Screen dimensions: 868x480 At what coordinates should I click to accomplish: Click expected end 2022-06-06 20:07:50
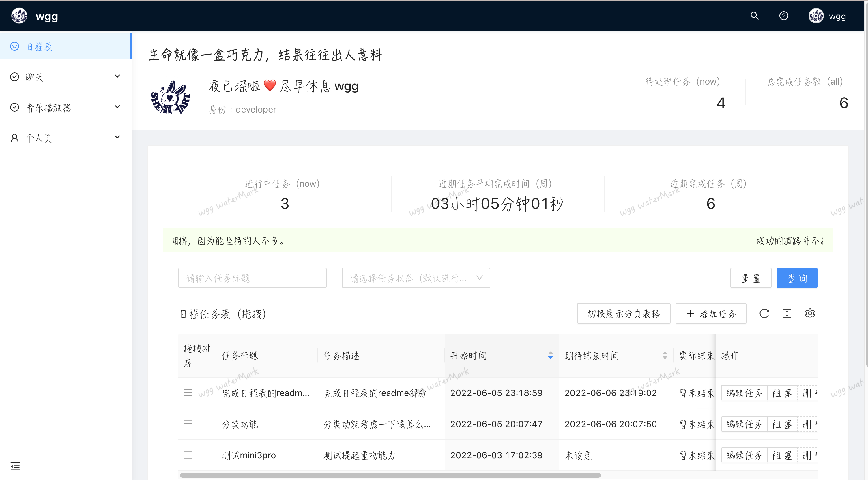[611, 424]
